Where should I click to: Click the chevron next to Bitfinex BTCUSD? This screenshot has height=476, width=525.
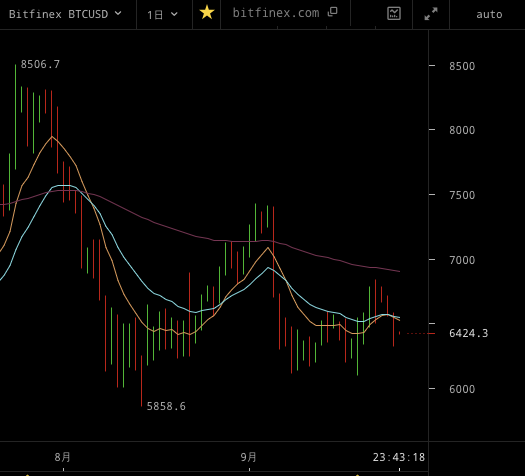pyautogui.click(x=118, y=13)
